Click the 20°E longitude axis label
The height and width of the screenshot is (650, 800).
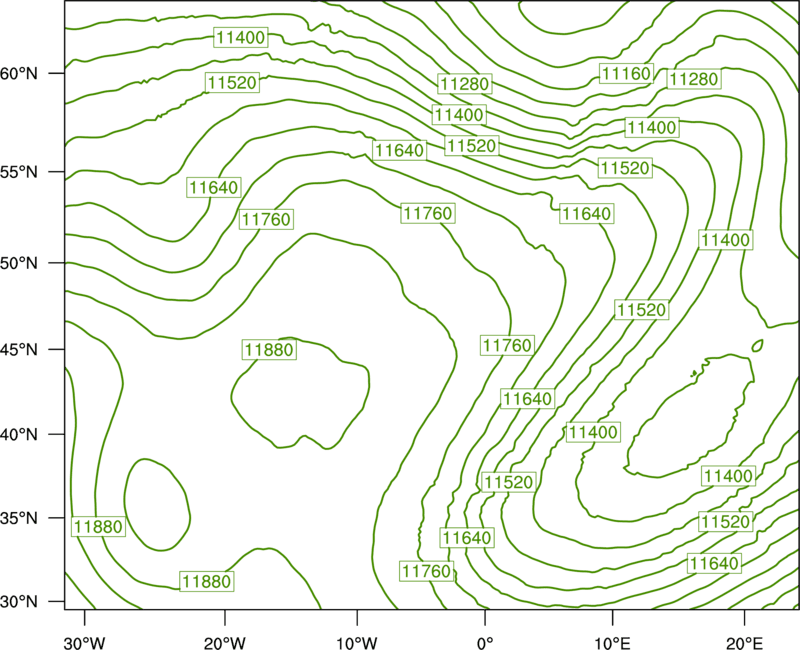(744, 643)
